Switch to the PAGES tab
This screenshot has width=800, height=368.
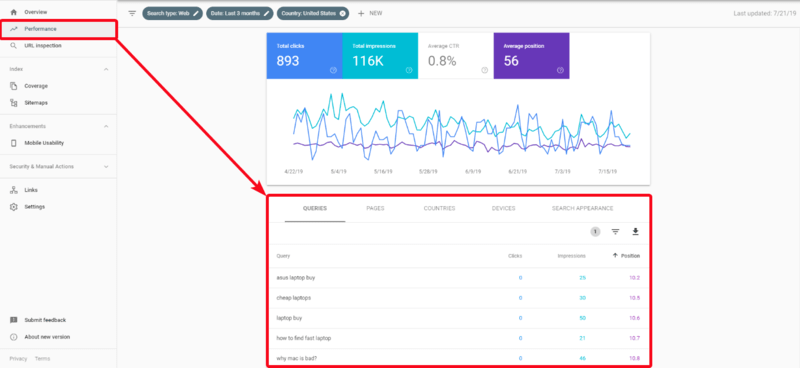375,209
